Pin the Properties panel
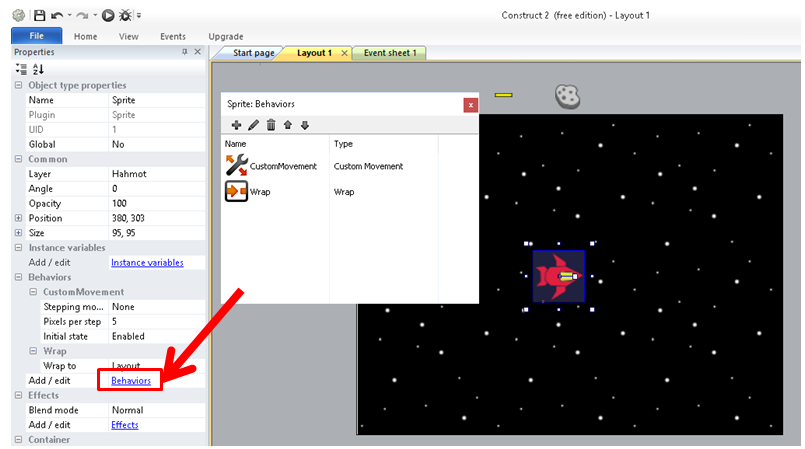This screenshot has height=449, width=805. point(185,52)
